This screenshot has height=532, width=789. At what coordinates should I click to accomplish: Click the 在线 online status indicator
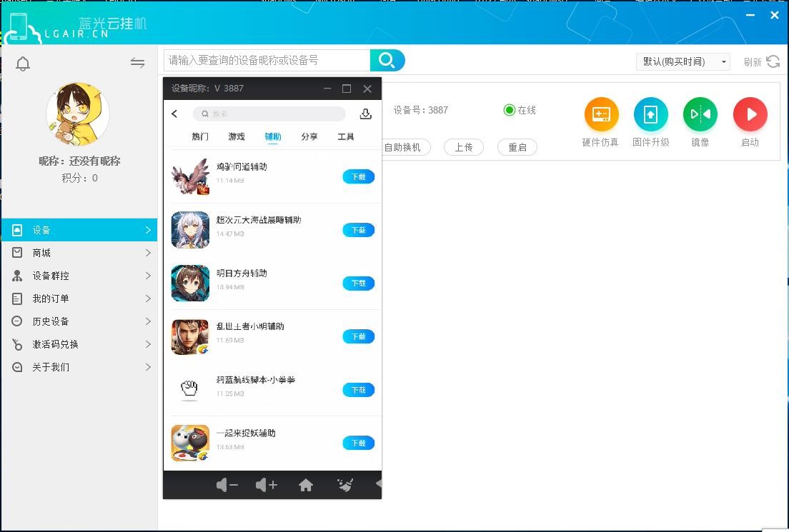coord(520,110)
